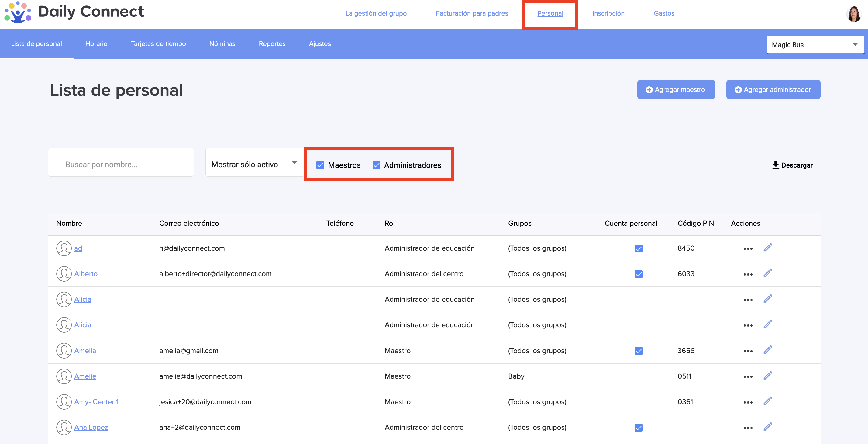Expand the Magic Bus center selector
The width and height of the screenshot is (868, 444).
click(815, 44)
